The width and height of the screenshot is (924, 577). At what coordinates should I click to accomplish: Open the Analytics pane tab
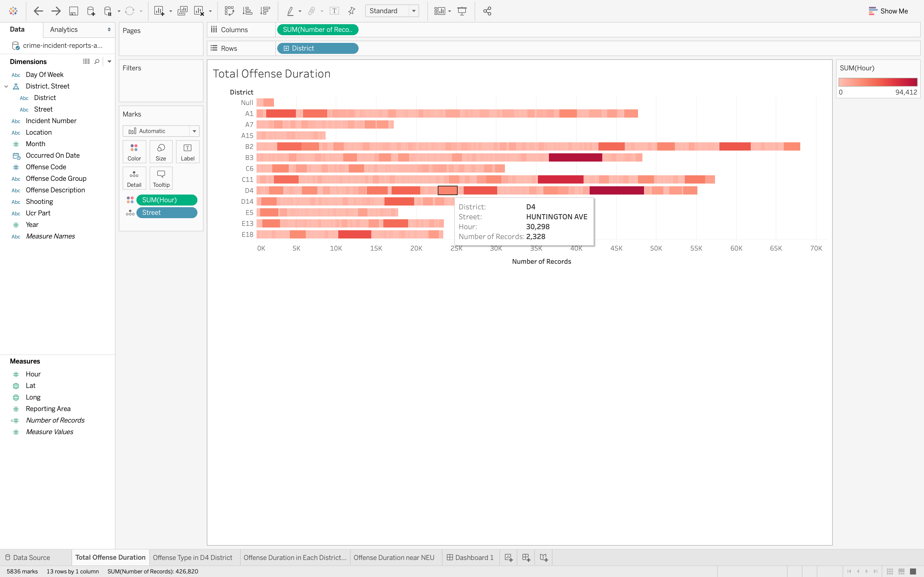tap(64, 29)
